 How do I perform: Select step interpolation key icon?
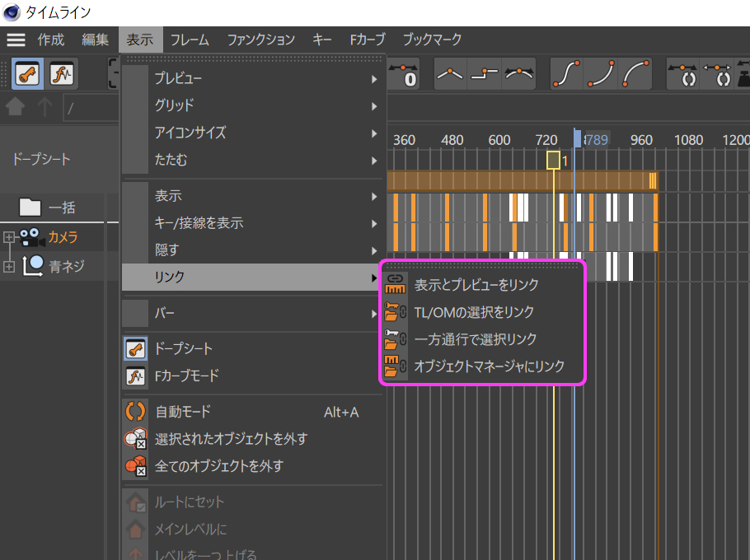click(x=485, y=75)
